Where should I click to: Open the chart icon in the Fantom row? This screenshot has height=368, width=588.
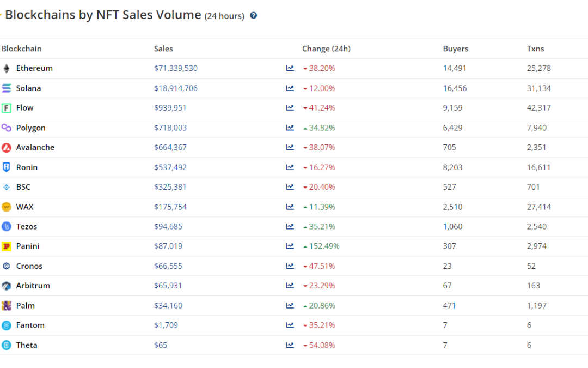[x=290, y=325]
